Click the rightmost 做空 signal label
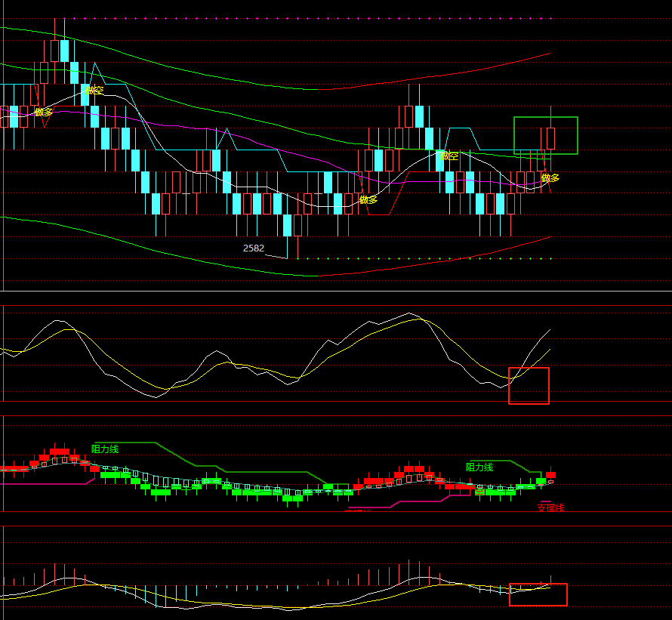Image resolution: width=672 pixels, height=620 pixels. 449,156
